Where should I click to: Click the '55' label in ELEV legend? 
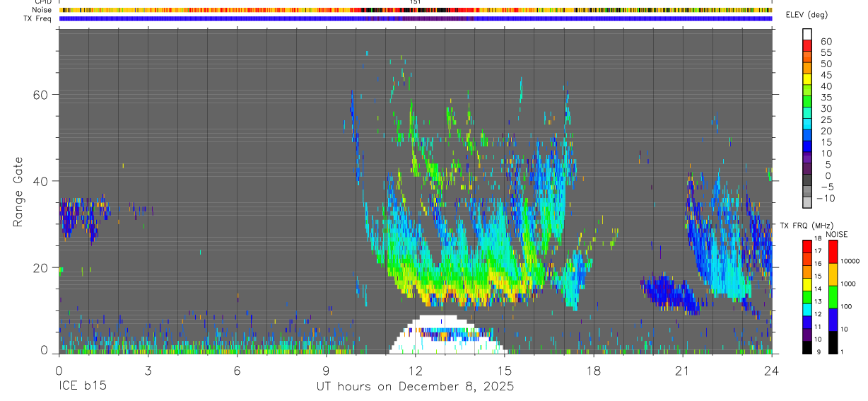pyautogui.click(x=826, y=52)
